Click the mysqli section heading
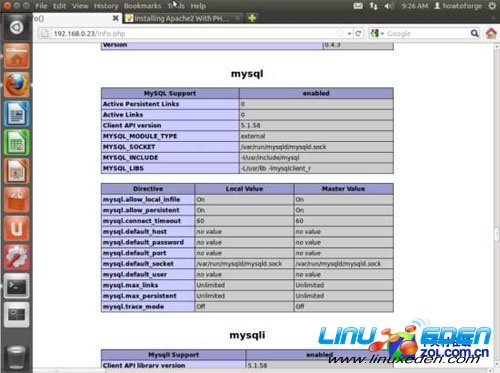 pos(247,335)
